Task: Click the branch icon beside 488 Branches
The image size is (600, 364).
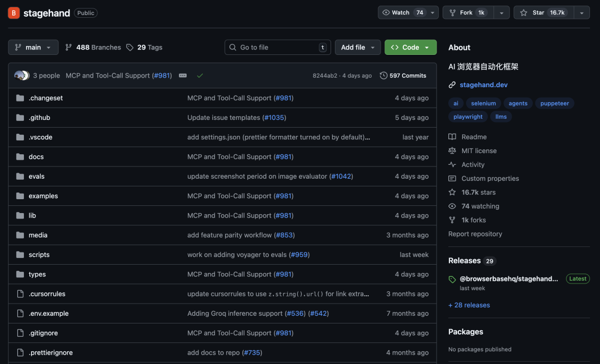Action: pyautogui.click(x=68, y=47)
